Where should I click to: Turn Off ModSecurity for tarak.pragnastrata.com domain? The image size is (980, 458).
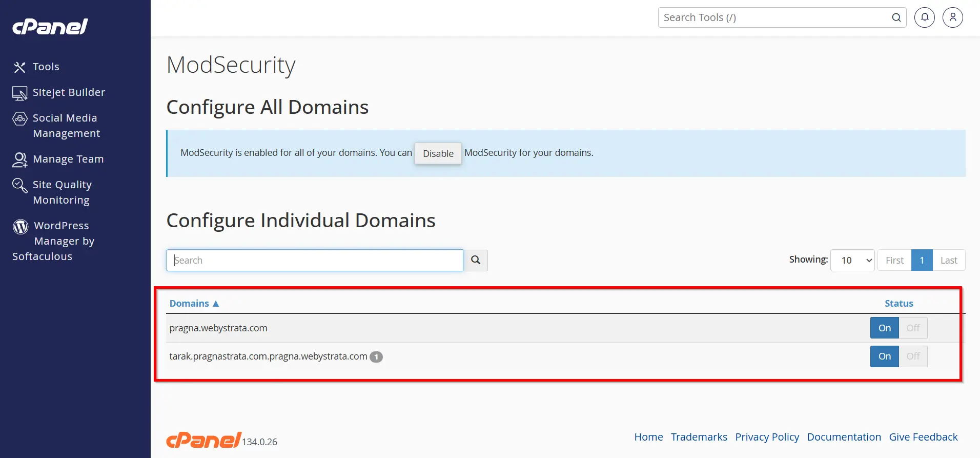pyautogui.click(x=913, y=356)
